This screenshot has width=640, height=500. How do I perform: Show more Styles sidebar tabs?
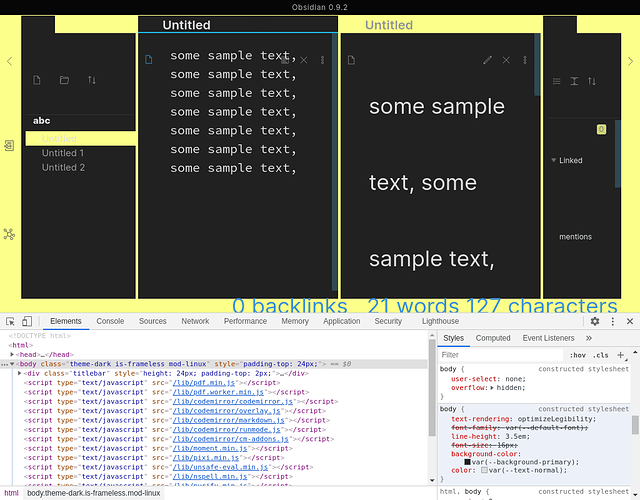pyautogui.click(x=589, y=338)
